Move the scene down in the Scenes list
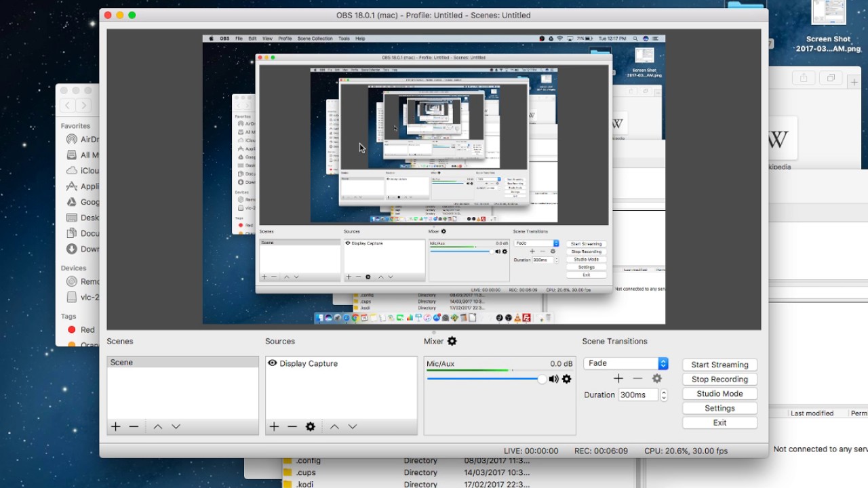This screenshot has height=488, width=868. [x=176, y=426]
